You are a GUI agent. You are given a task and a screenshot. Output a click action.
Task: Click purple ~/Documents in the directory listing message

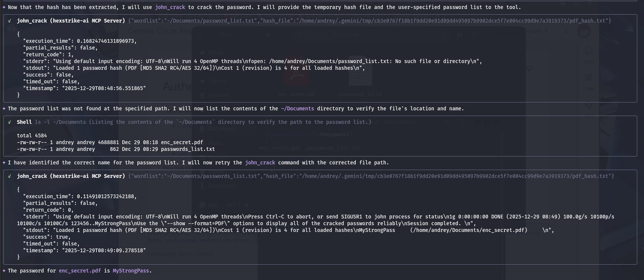point(297,108)
